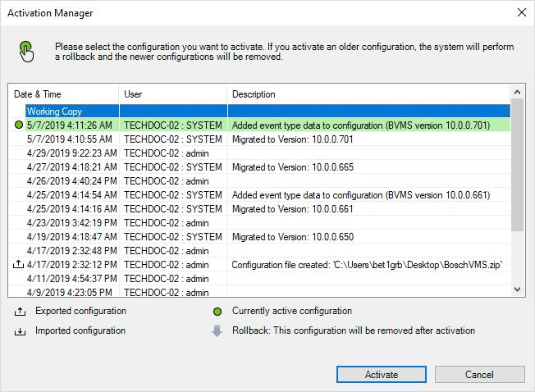Click 'TECHDOC-02 : admin' user in 4/11/2019 row
Viewport: 535px width, 392px height.
(x=167, y=279)
